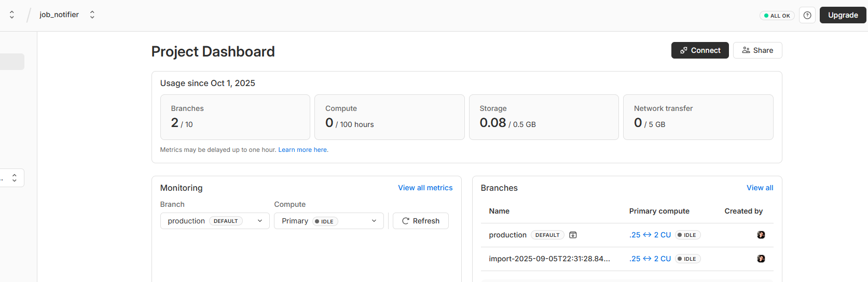Click the IDLE badge in import branch row
The width and height of the screenshot is (868, 282).
[x=687, y=259]
